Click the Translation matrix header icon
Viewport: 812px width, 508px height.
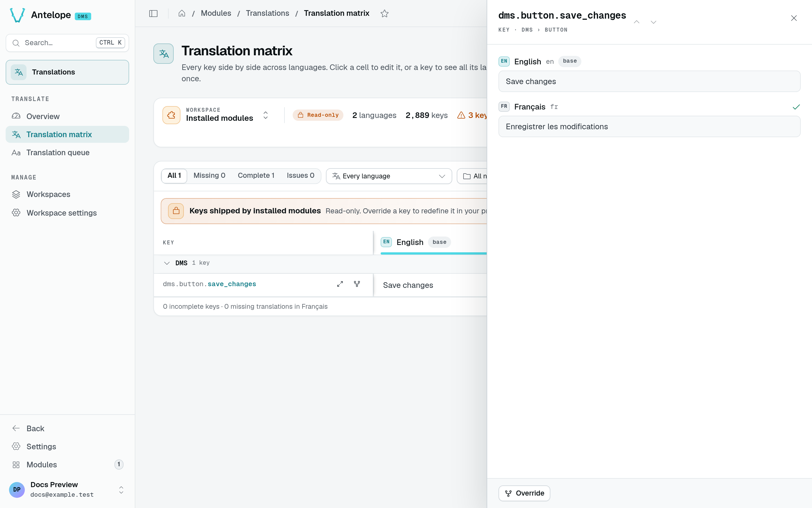coord(164,53)
